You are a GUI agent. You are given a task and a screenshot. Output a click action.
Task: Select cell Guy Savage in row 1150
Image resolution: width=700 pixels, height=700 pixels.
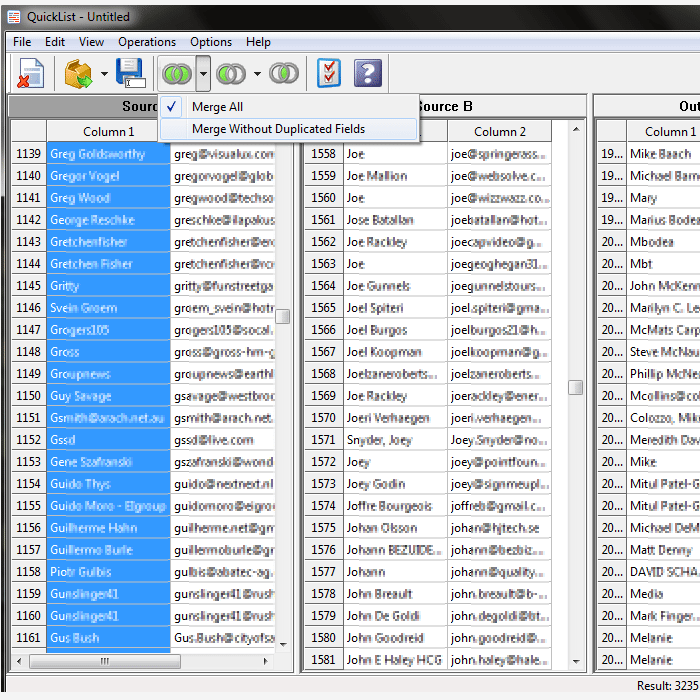tap(108, 396)
